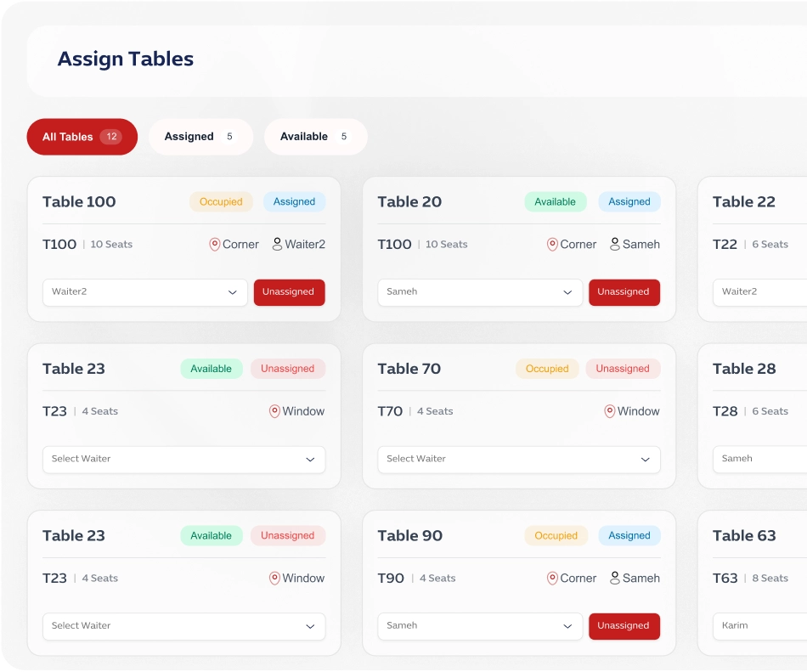Click the pink Unassigned badge on Table 70

[622, 369]
